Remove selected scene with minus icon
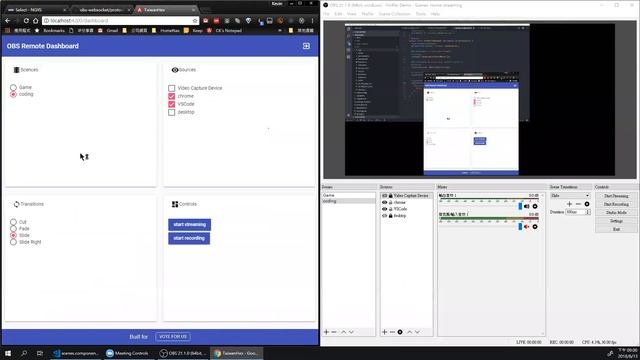Screen dimensions: 640x360 [334, 332]
